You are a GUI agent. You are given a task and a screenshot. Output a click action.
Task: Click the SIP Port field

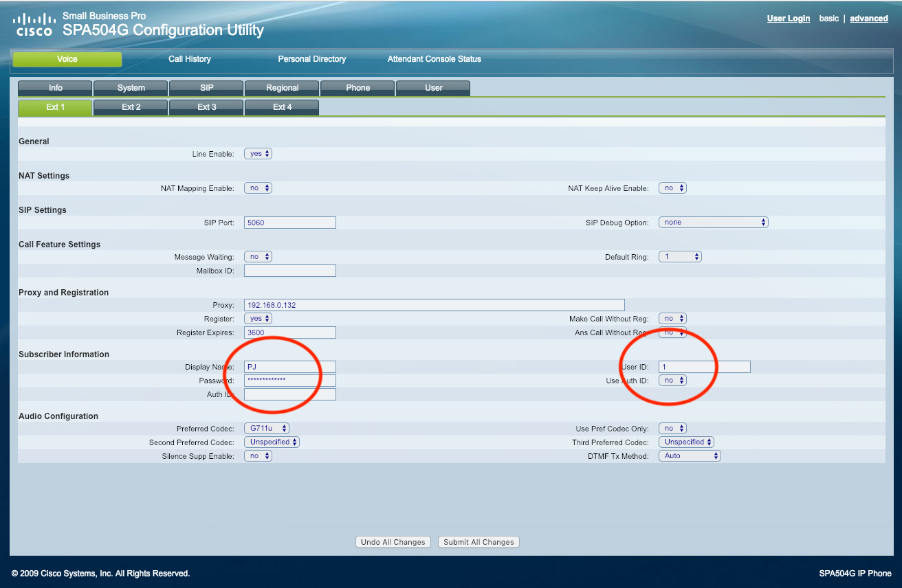coord(290,223)
